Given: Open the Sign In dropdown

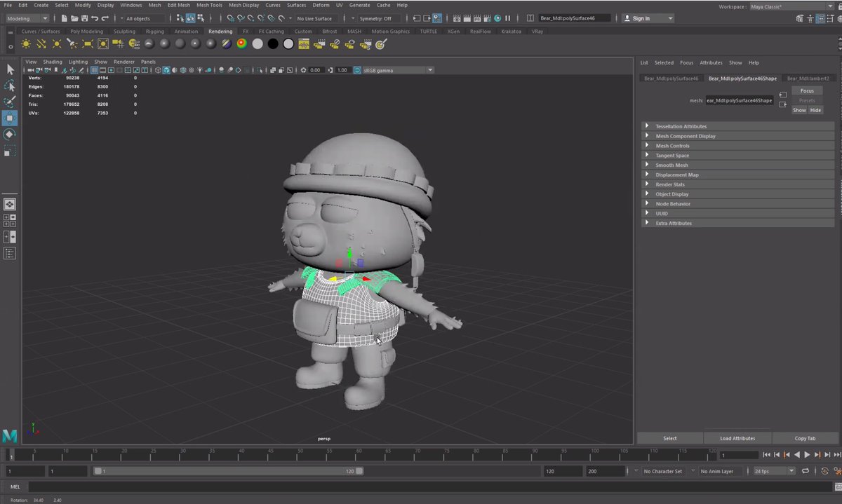Looking at the screenshot, I should (648, 18).
